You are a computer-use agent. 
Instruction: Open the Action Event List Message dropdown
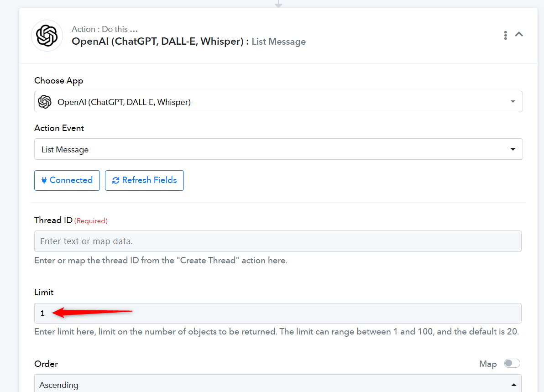click(278, 149)
